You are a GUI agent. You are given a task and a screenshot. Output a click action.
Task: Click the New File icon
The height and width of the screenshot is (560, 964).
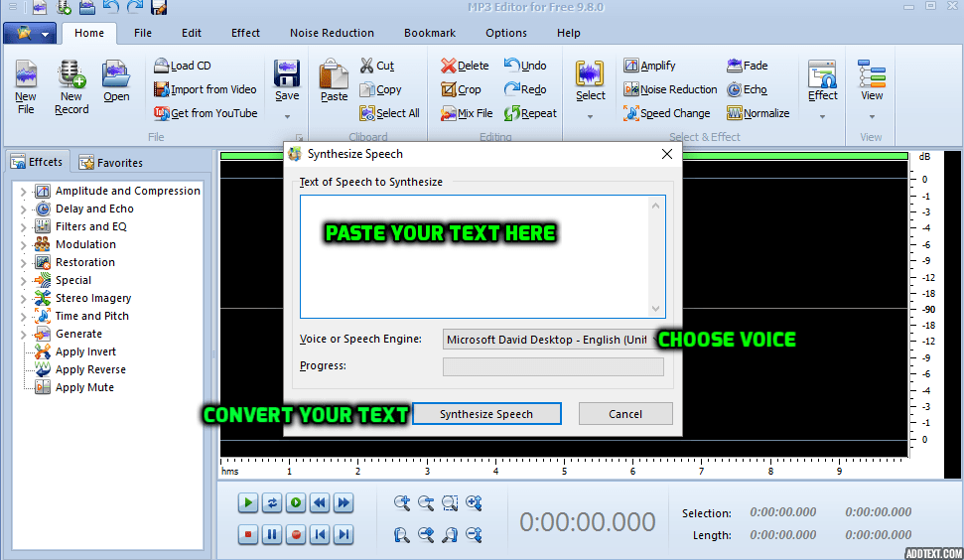(26, 86)
